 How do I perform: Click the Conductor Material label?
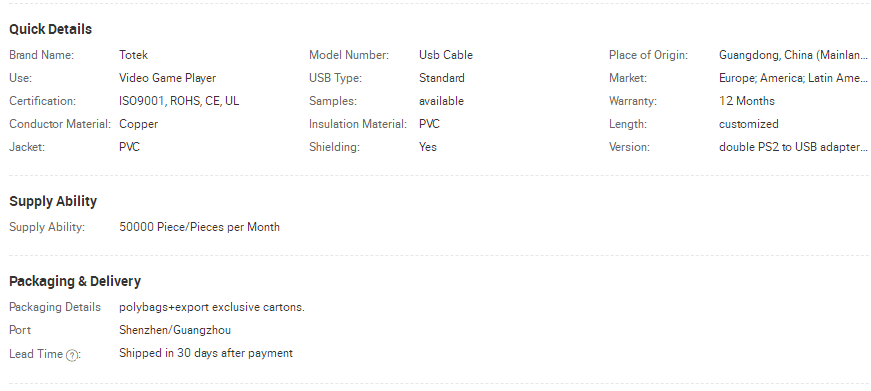tap(60, 124)
